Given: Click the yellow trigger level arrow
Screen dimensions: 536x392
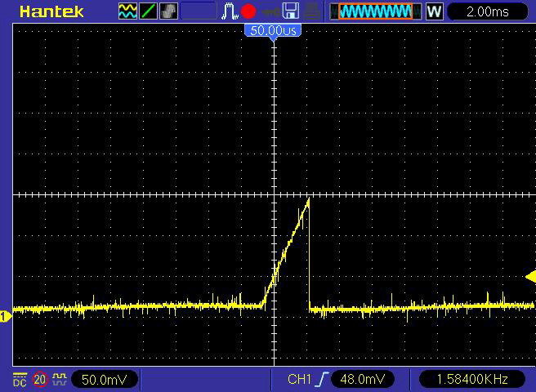Looking at the screenshot, I should (530, 278).
